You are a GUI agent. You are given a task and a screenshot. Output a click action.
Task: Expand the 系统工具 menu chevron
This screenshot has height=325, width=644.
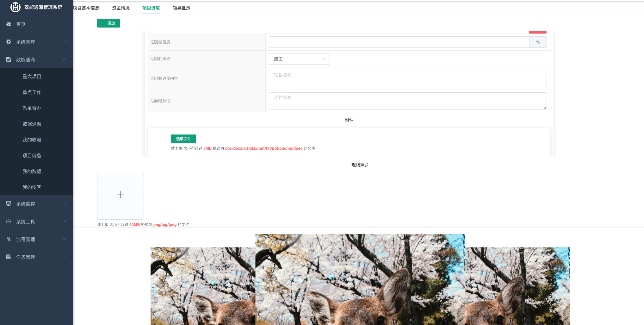(x=65, y=222)
